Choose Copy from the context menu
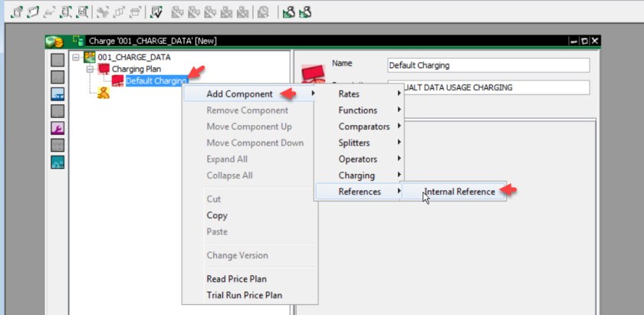 [x=249, y=215]
